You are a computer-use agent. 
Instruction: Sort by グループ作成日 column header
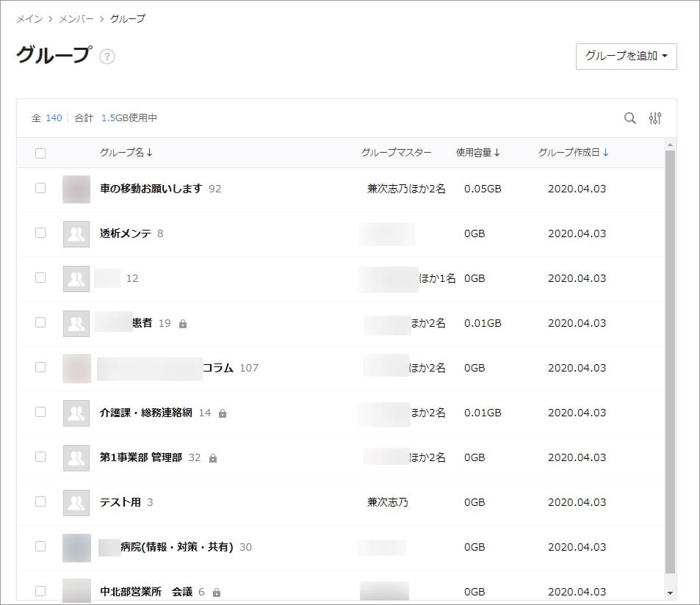pos(573,153)
